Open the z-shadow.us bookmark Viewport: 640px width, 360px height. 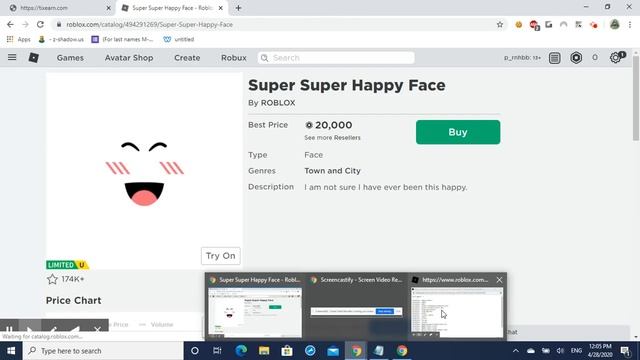pos(61,39)
